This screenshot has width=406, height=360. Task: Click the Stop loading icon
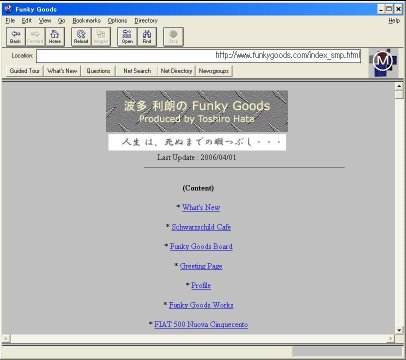173,37
